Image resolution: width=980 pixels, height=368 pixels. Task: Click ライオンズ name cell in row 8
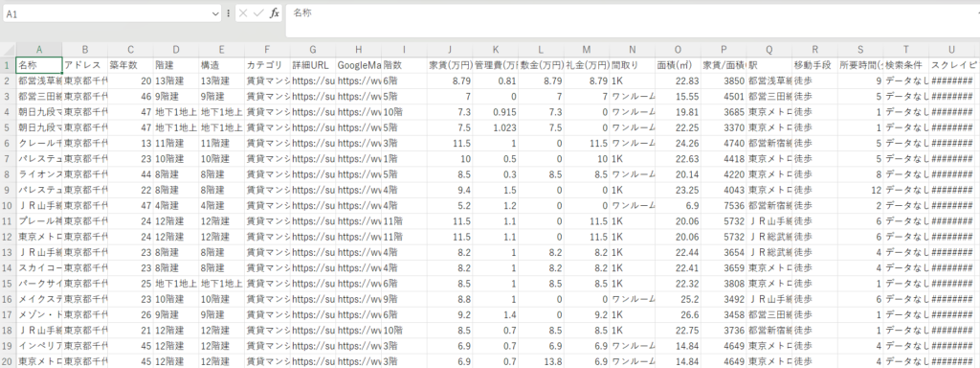pyautogui.click(x=38, y=174)
